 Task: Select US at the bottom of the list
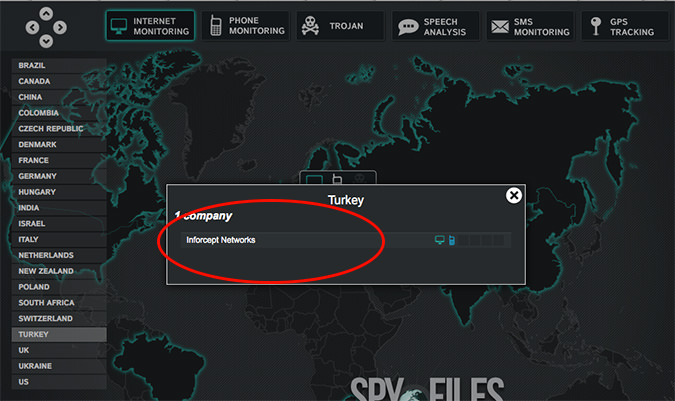[58, 382]
